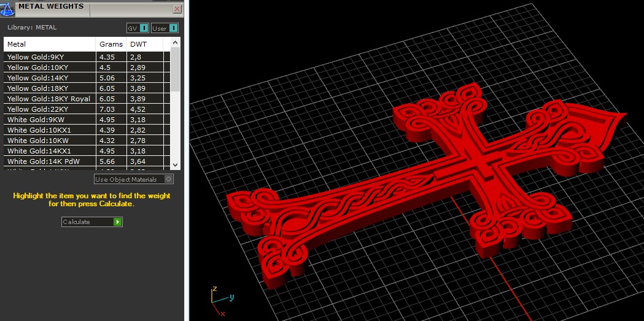
Task: Click the Metal Weights panel title
Action: click(x=51, y=6)
